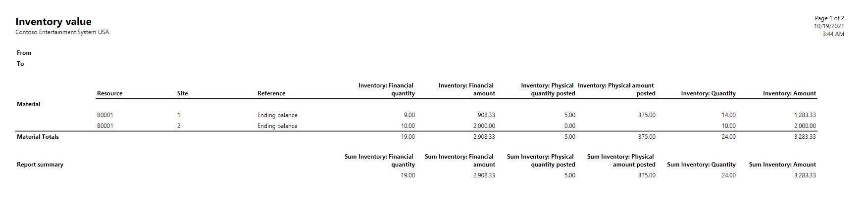Select the Inventory: Quantity column header
Viewport: 868px width, 209px height.
708,93
